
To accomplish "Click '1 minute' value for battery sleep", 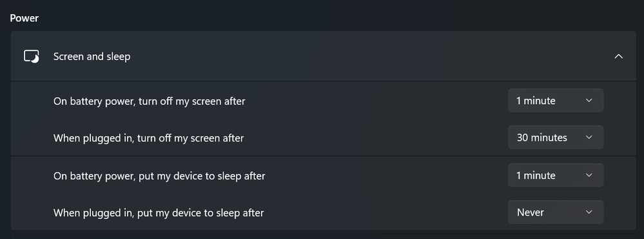I will coord(536,175).
